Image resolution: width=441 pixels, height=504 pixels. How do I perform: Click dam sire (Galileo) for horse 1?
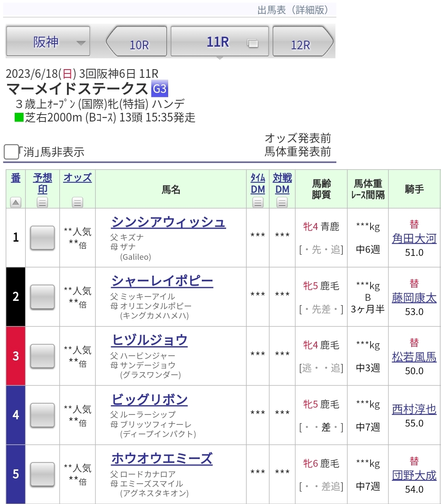point(135,257)
